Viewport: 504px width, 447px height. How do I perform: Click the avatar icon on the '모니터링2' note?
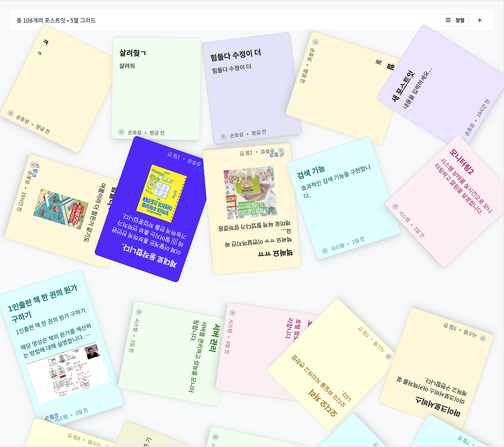click(396, 207)
